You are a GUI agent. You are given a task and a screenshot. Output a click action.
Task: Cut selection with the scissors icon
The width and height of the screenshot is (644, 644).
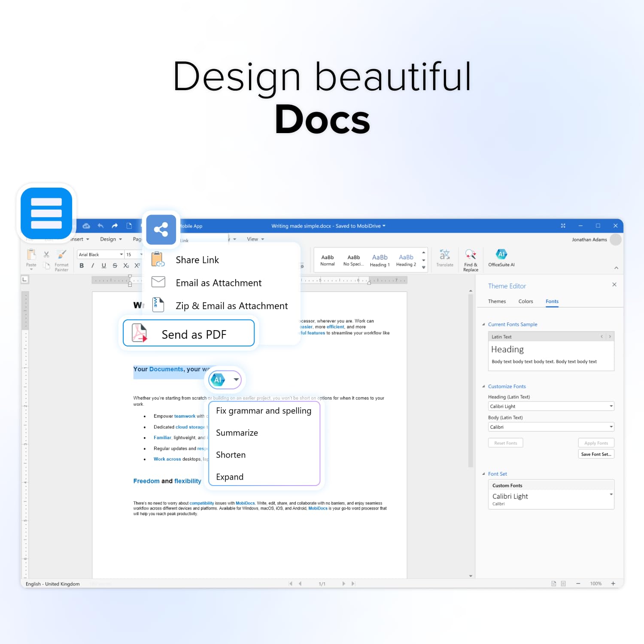point(46,255)
